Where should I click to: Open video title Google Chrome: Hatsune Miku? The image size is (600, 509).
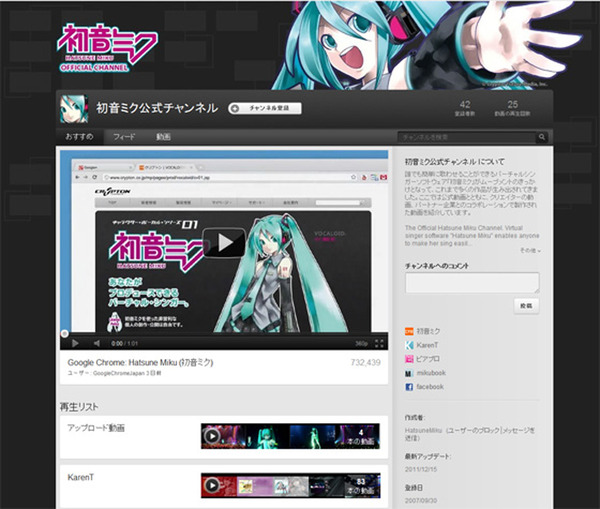[x=140, y=362]
